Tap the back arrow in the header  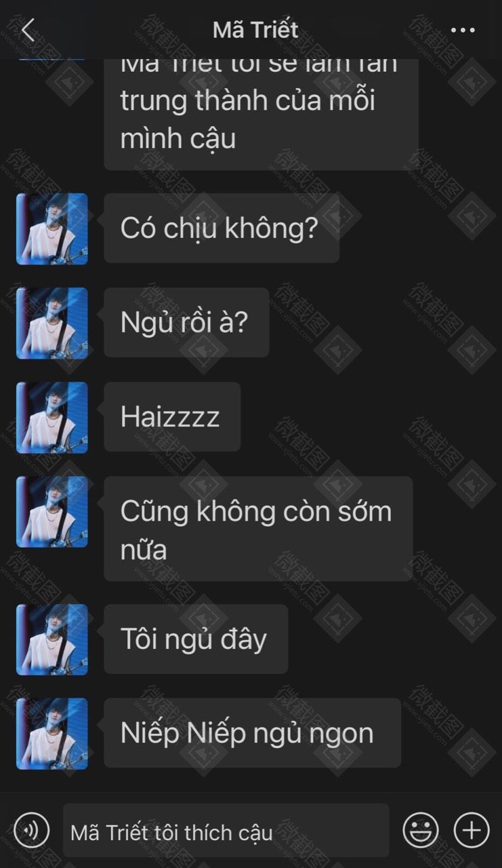28,30
